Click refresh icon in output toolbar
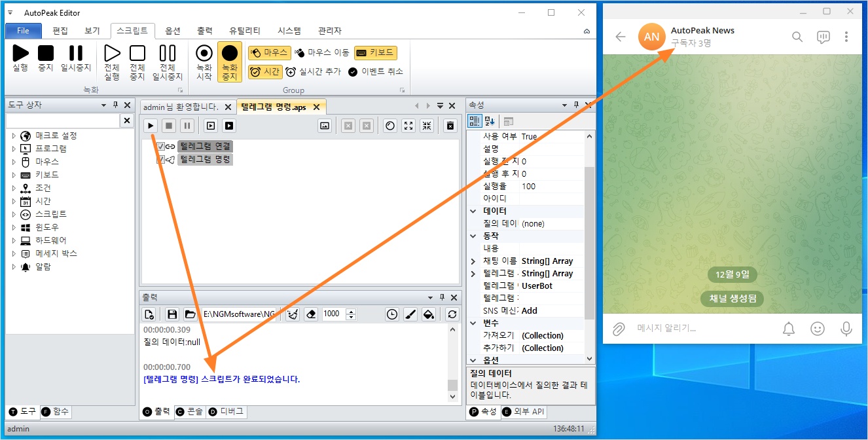This screenshot has height=440, width=868. (x=452, y=314)
